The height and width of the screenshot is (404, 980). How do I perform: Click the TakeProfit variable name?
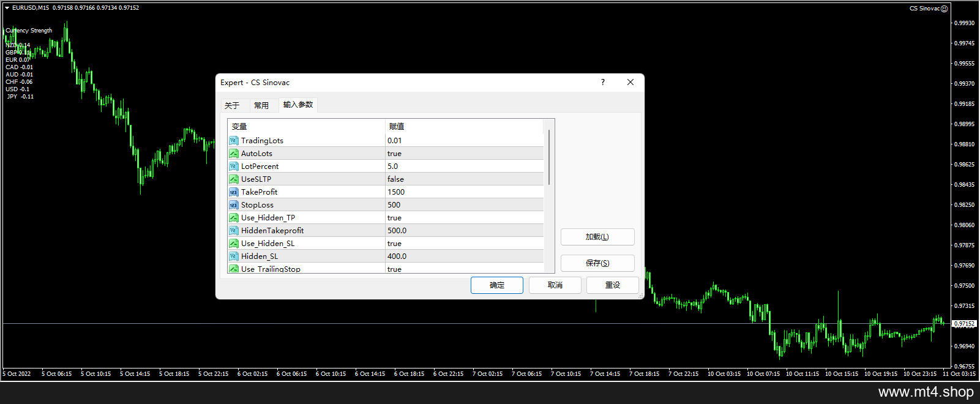point(259,192)
